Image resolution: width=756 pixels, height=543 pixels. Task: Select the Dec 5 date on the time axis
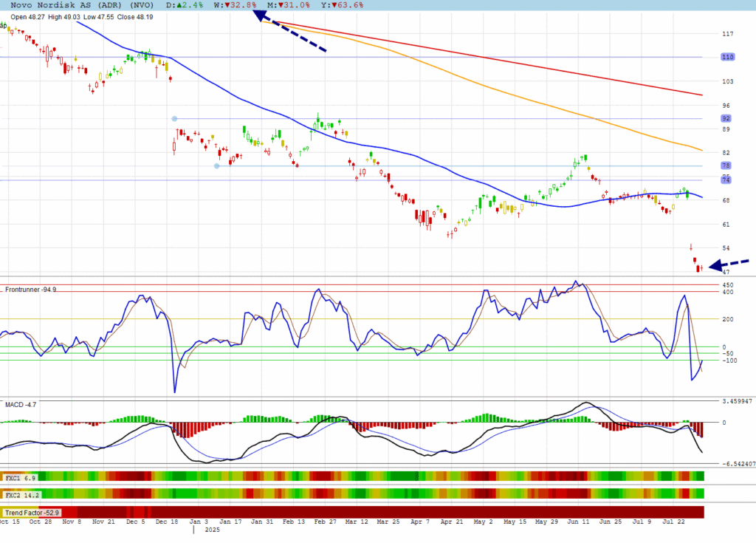(136, 522)
